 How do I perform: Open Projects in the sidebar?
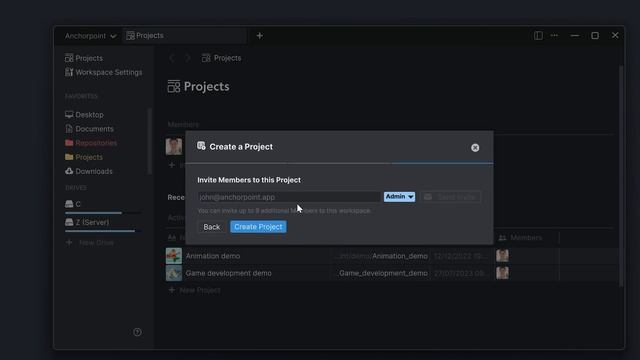(84, 58)
